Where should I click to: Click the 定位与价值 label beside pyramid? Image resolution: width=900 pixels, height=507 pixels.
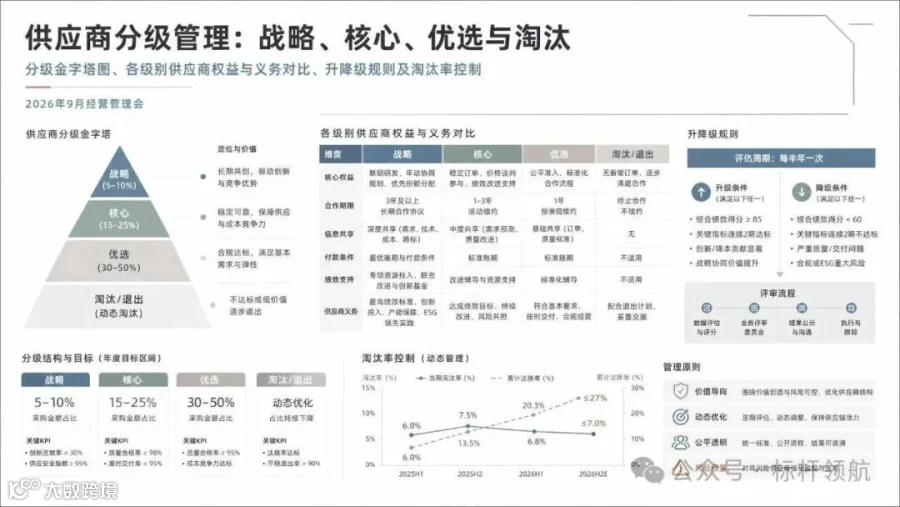[x=237, y=149]
